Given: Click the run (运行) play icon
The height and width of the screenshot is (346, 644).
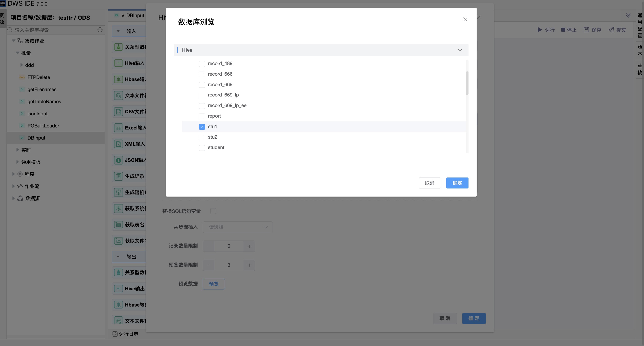Looking at the screenshot, I should pos(540,30).
